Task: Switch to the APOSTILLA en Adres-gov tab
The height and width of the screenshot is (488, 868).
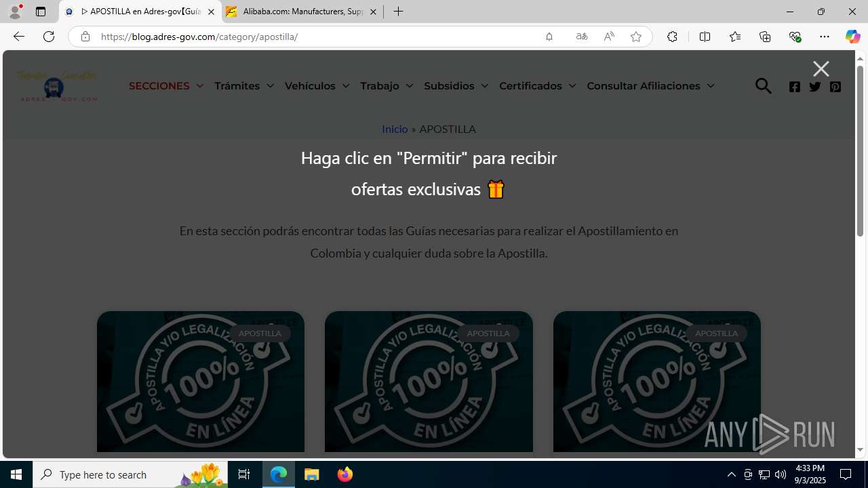Action: 140,12
